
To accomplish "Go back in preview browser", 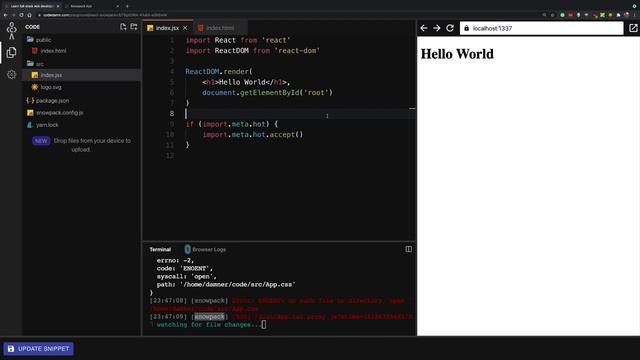I will [424, 28].
